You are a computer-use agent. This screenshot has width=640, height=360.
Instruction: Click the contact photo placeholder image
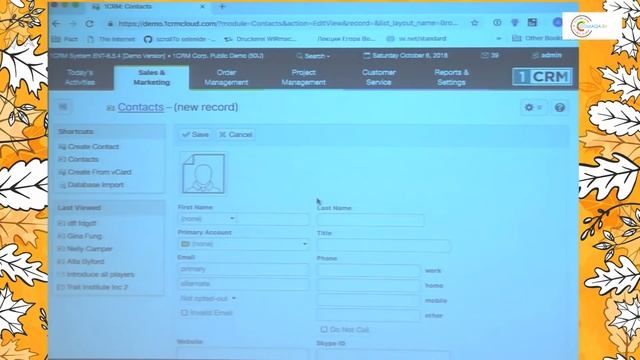(x=203, y=173)
